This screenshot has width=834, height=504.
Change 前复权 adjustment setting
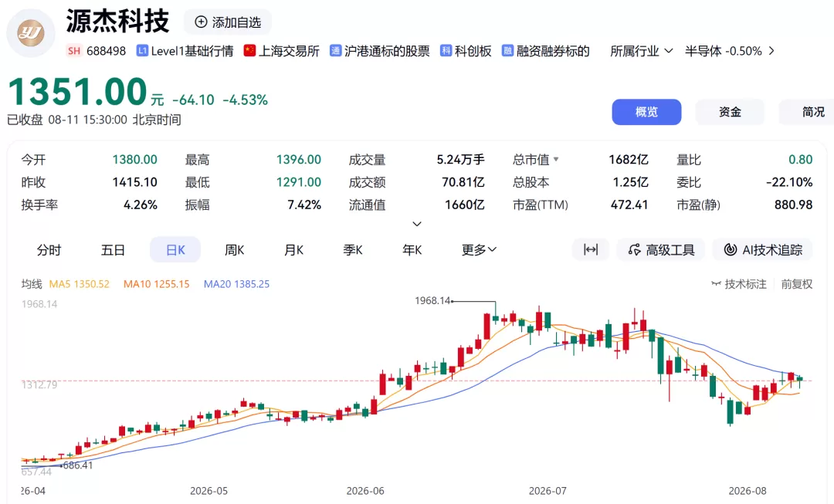point(796,284)
